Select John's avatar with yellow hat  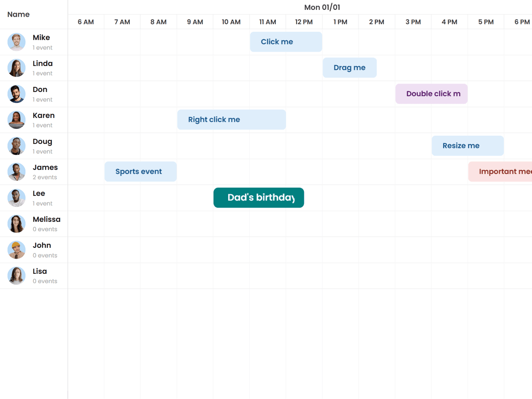17,250
